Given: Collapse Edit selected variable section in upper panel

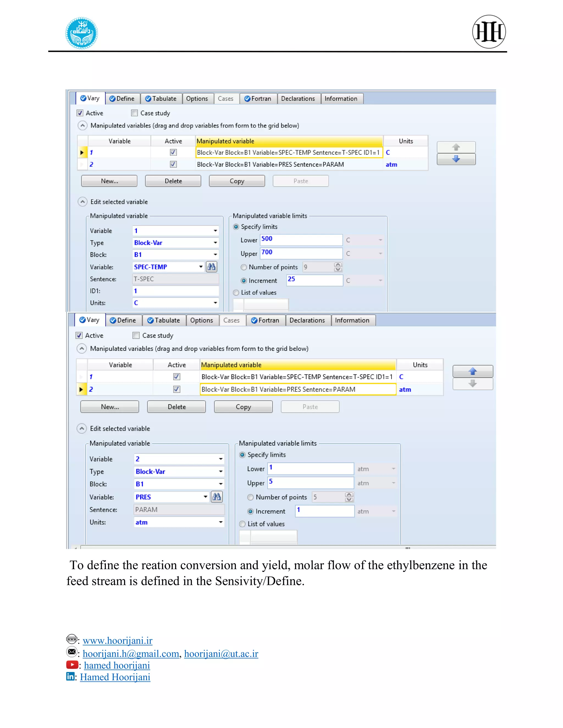Looking at the screenshot, I should (x=82, y=202).
